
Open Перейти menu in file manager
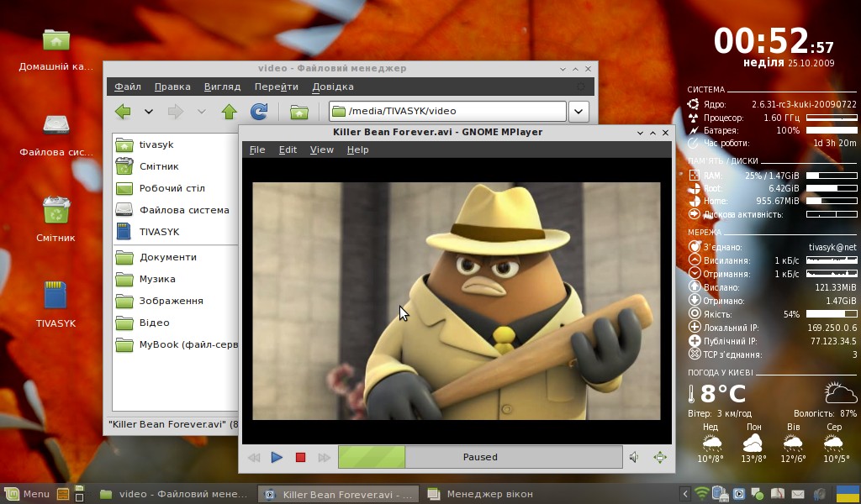(x=276, y=87)
